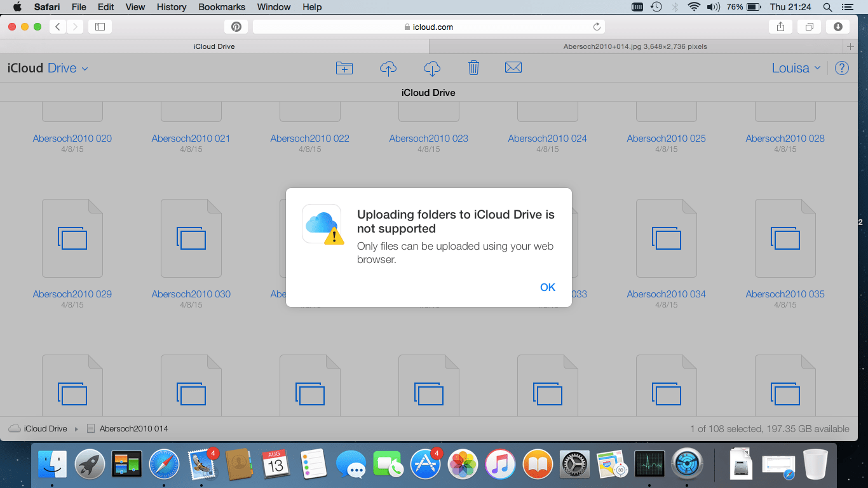The image size is (868, 488).
Task: Open the email sharing envelope icon
Action: 513,67
